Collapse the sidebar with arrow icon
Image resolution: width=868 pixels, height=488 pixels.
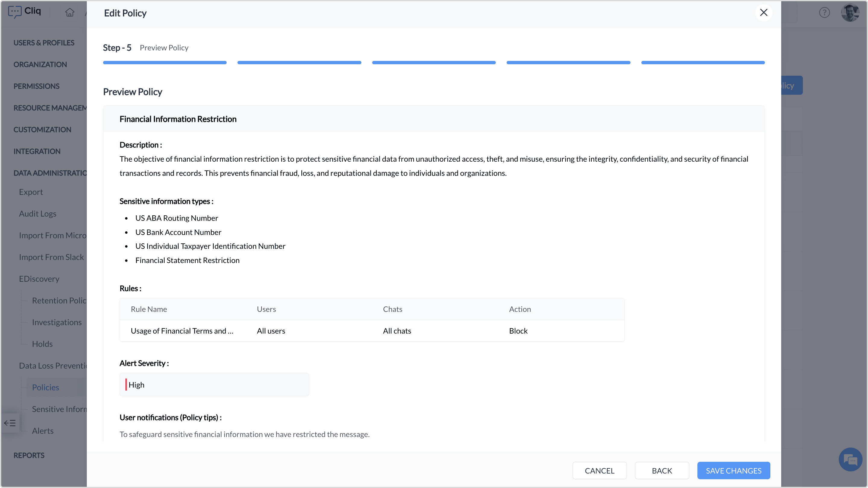[x=10, y=423]
